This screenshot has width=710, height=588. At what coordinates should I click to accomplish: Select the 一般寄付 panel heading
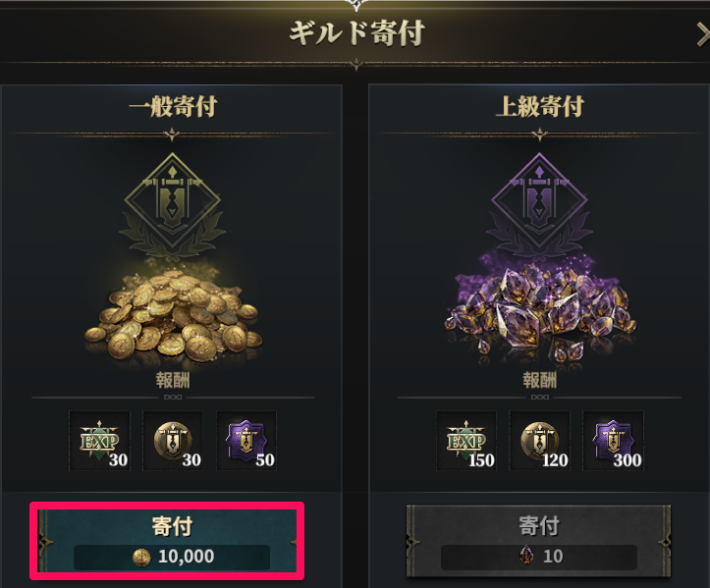(173, 107)
